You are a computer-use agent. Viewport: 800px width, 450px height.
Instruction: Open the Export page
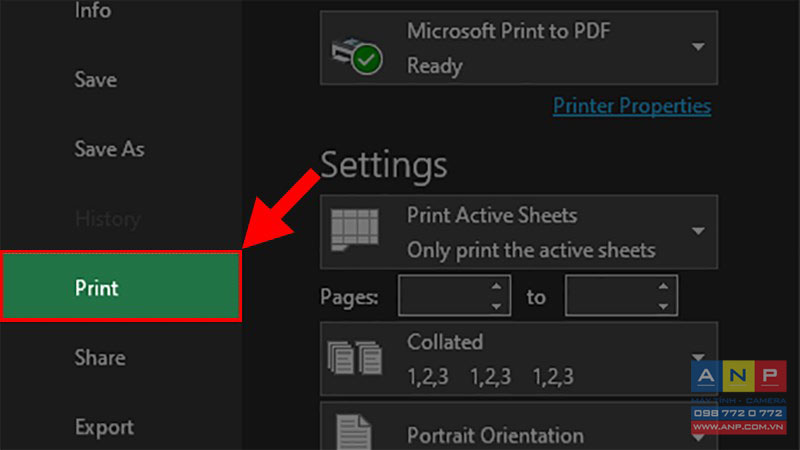pyautogui.click(x=105, y=427)
